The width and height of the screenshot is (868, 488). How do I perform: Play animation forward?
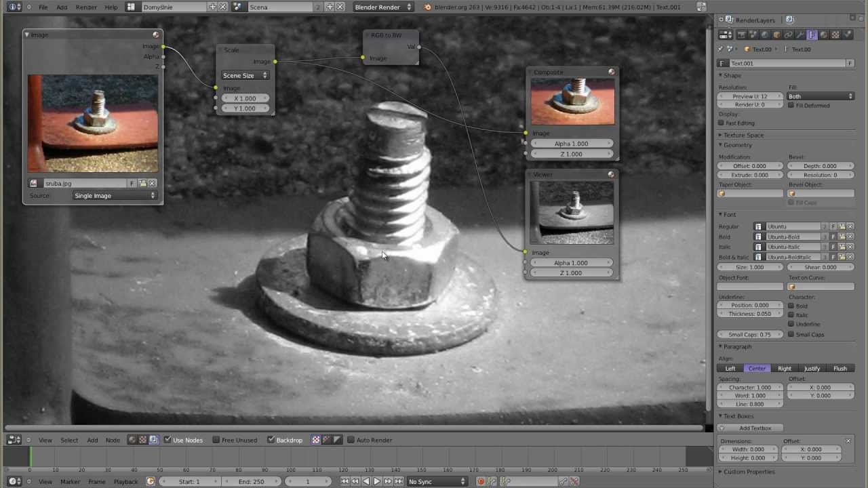click(x=377, y=481)
